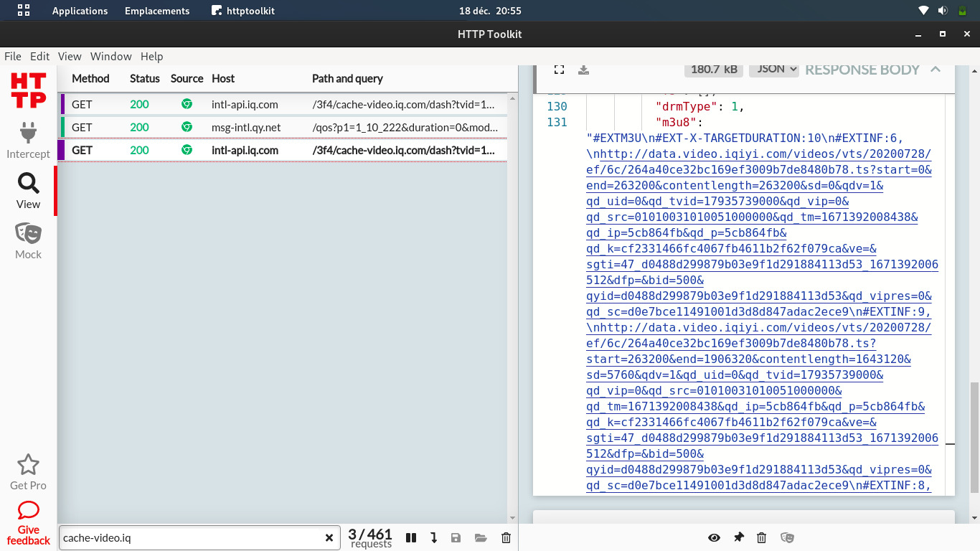Open the Window menu
Image resolution: width=980 pixels, height=551 pixels.
[x=111, y=57]
